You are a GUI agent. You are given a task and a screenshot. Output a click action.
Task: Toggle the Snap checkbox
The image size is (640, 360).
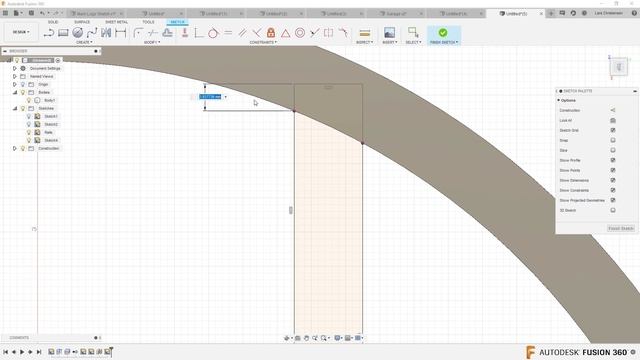(613, 140)
